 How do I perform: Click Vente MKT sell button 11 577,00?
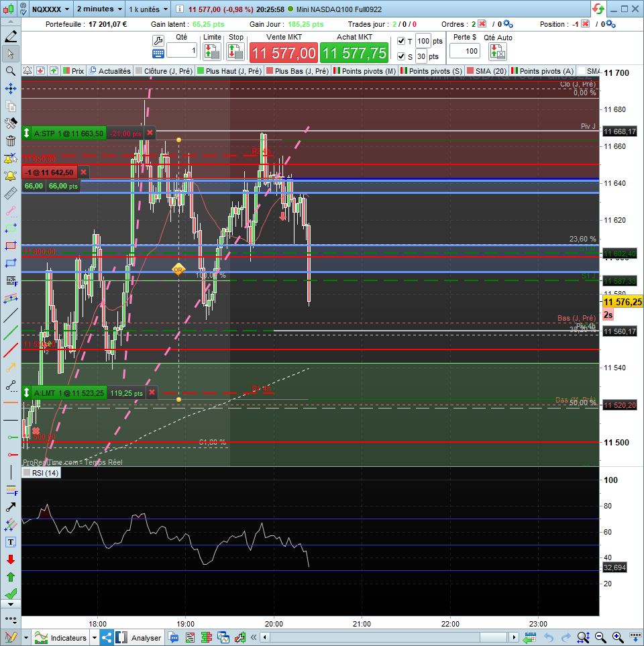point(284,53)
